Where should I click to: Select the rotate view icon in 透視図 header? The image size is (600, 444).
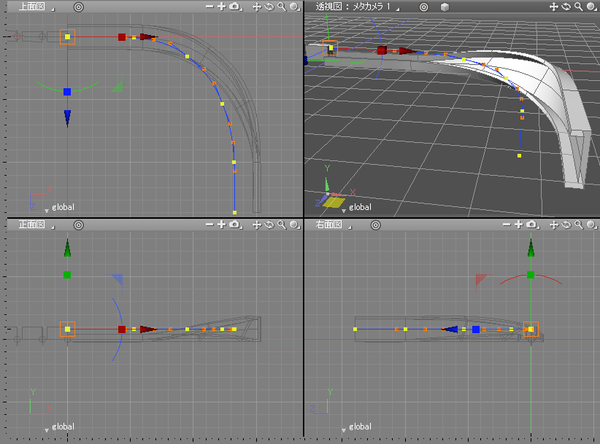(566, 7)
